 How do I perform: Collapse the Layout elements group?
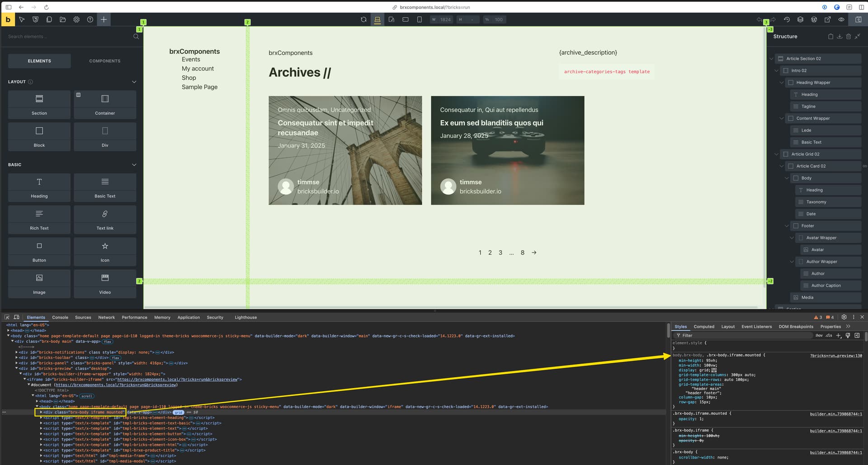134,82
